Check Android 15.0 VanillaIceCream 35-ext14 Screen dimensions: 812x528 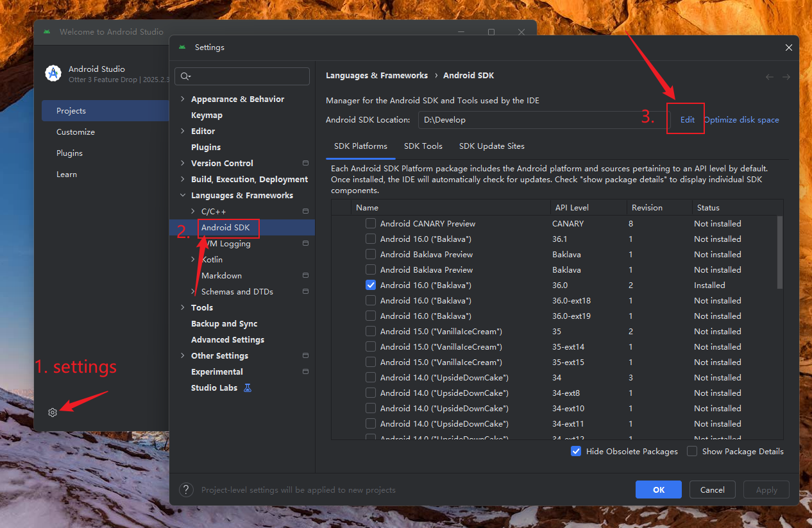coord(371,346)
